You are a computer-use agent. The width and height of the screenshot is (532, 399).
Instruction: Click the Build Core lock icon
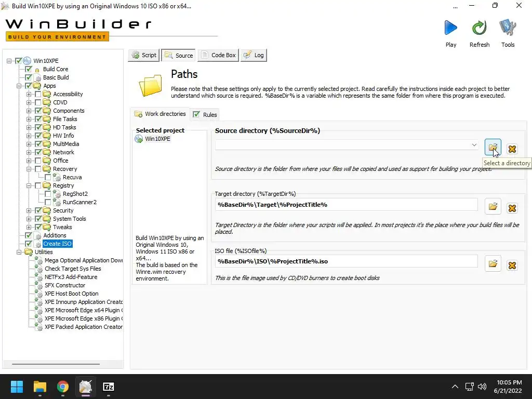click(37, 70)
